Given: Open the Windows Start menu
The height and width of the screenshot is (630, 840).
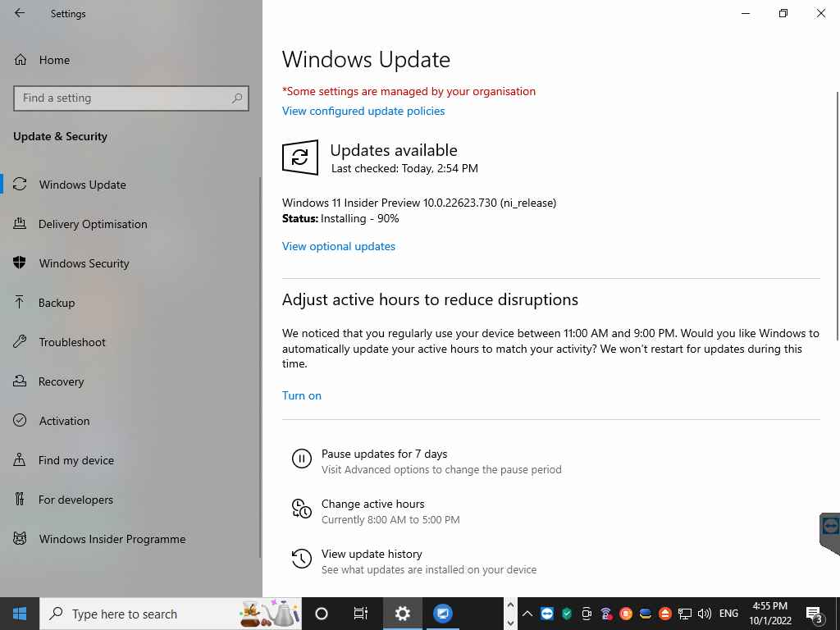Looking at the screenshot, I should 20,614.
